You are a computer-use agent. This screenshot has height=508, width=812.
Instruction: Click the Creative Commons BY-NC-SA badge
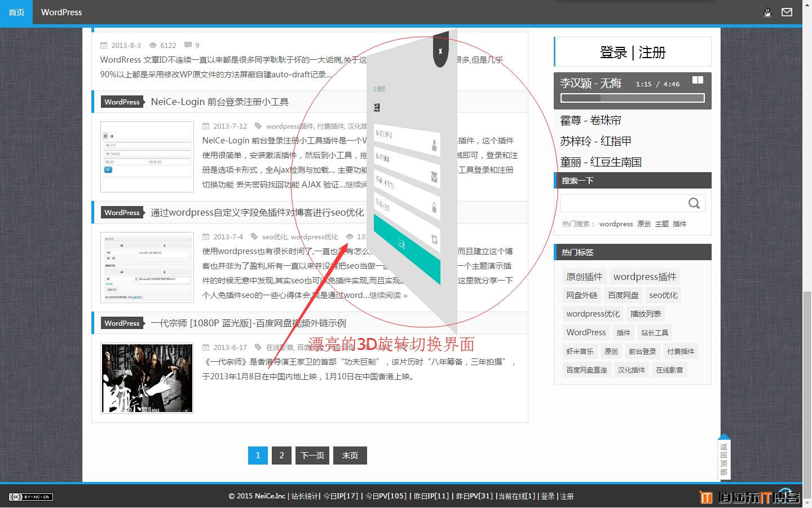point(31,497)
